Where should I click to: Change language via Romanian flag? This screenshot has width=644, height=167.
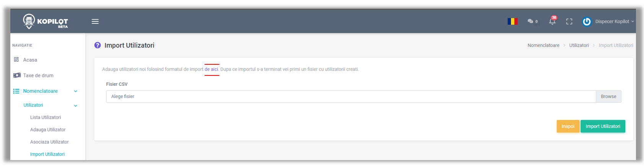(512, 21)
